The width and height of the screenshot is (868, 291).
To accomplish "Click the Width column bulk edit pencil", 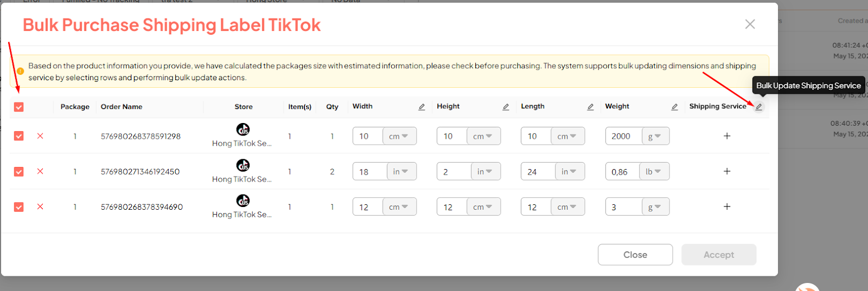I will pyautogui.click(x=422, y=107).
